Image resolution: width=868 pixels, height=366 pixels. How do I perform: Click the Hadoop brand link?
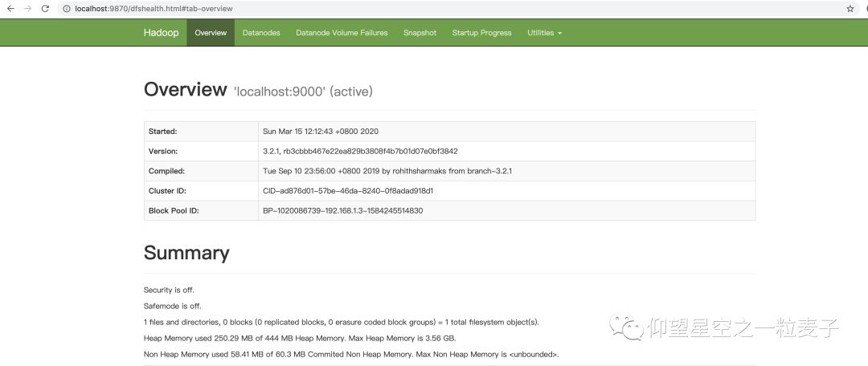(x=161, y=33)
